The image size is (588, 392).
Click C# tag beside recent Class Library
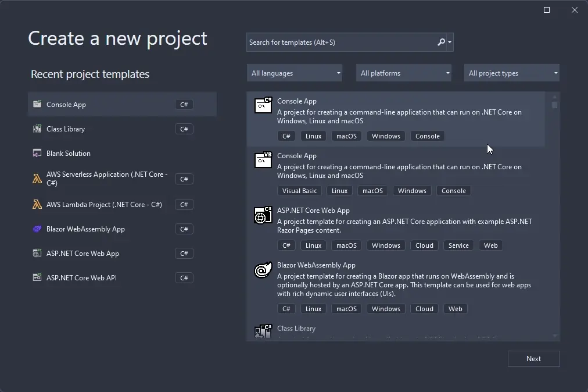click(x=184, y=129)
